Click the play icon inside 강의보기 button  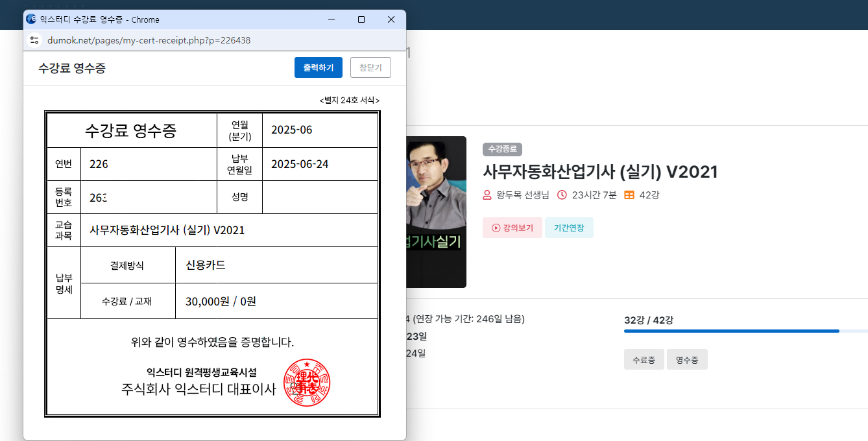pyautogui.click(x=496, y=228)
